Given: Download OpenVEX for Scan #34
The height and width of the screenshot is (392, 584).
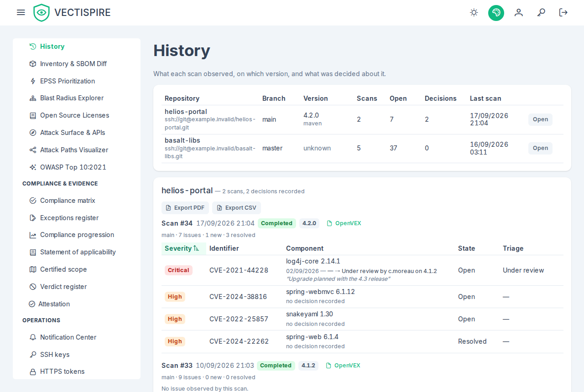Looking at the screenshot, I should point(344,223).
